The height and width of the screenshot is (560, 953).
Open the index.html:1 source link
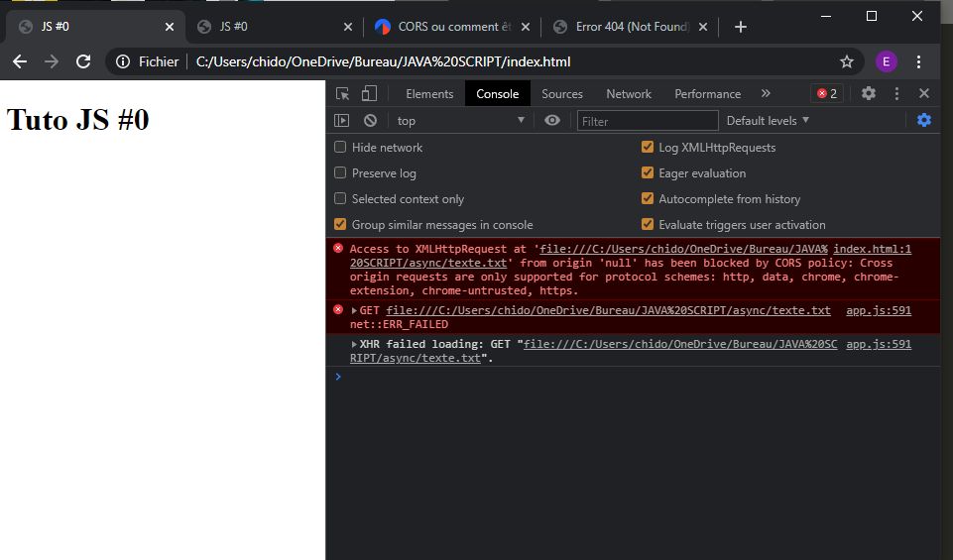(x=872, y=249)
